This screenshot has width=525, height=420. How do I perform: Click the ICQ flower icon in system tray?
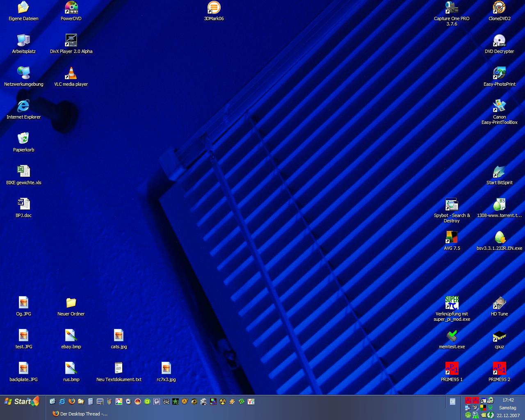click(x=468, y=415)
